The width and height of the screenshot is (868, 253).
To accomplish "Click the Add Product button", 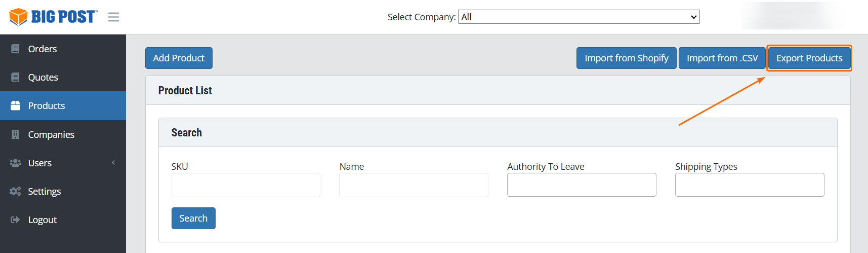I will click(179, 58).
